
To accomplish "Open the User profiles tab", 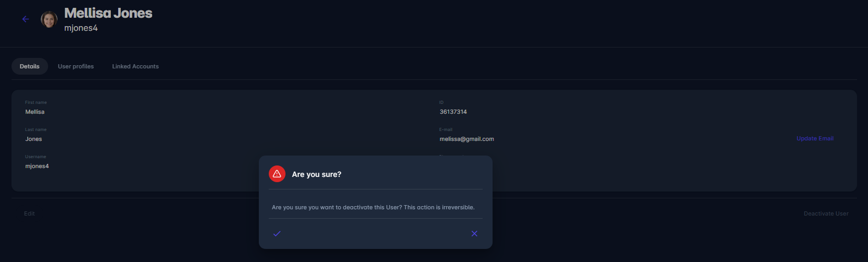I will click(x=76, y=66).
